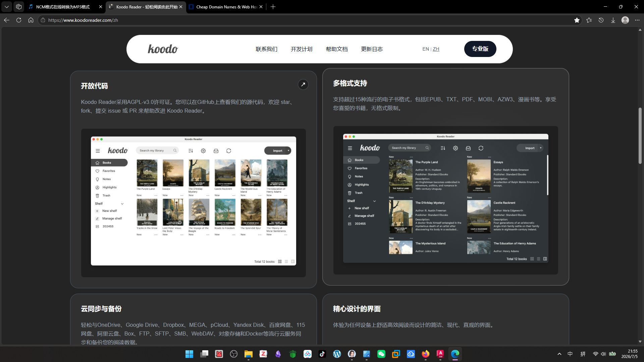This screenshot has height=362, width=644.
Task: Open the arrow link in 开放代码 card
Action: [x=303, y=84]
